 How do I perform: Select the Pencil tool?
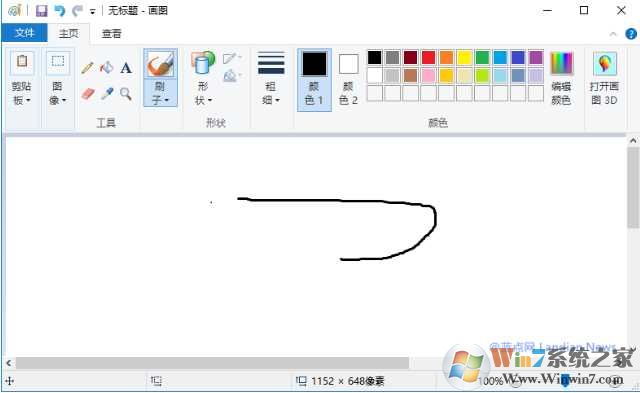point(88,68)
